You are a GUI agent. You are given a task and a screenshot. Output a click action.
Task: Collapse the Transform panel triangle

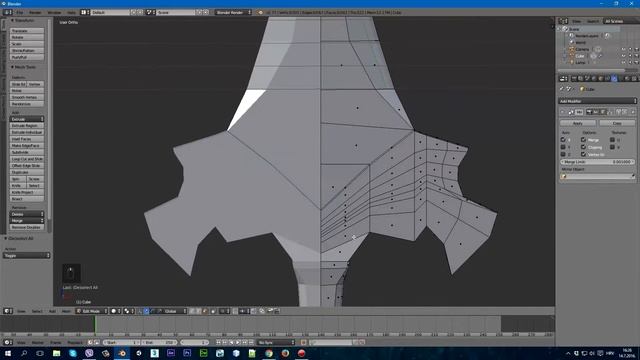tap(12, 20)
